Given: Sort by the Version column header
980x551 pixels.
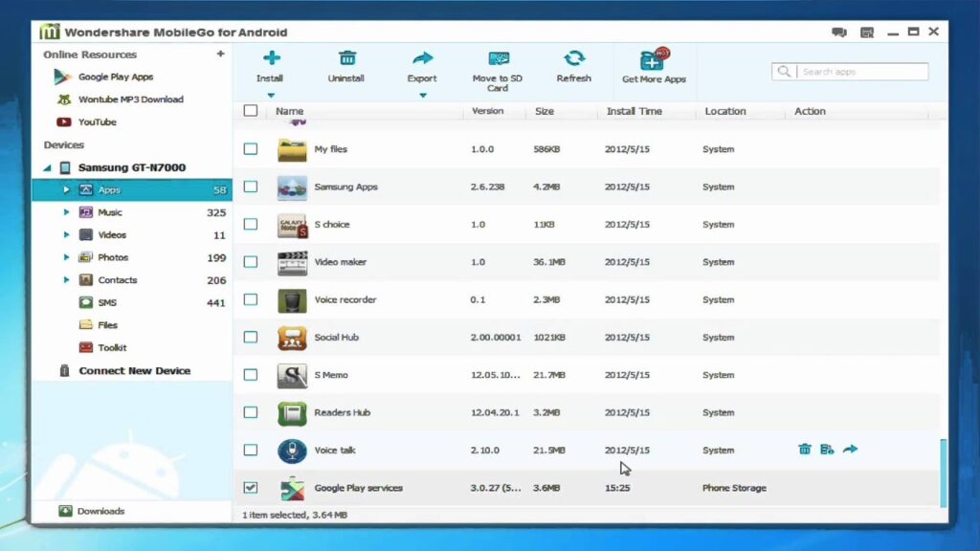Looking at the screenshot, I should click(487, 111).
